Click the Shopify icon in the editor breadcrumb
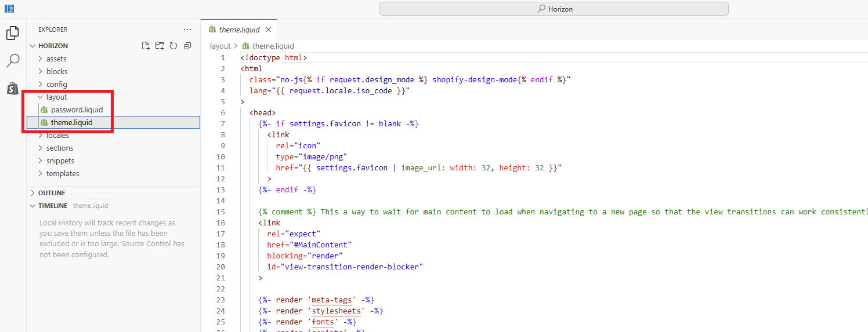Viewport: 868px width, 332px height. pos(246,46)
